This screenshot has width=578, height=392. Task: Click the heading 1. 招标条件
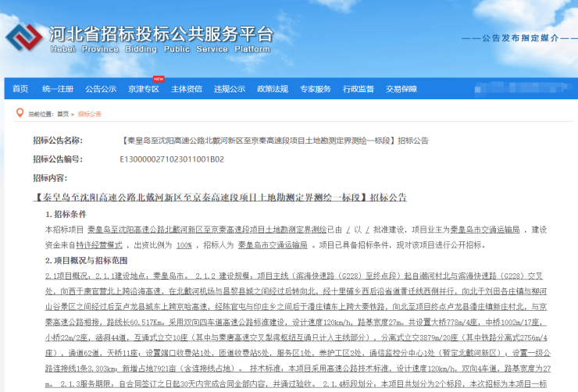66,215
